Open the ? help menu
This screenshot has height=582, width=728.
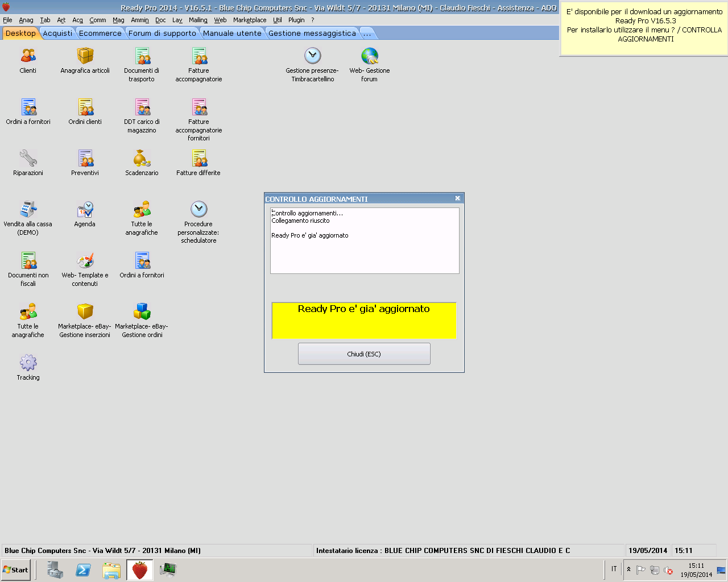pyautogui.click(x=313, y=20)
